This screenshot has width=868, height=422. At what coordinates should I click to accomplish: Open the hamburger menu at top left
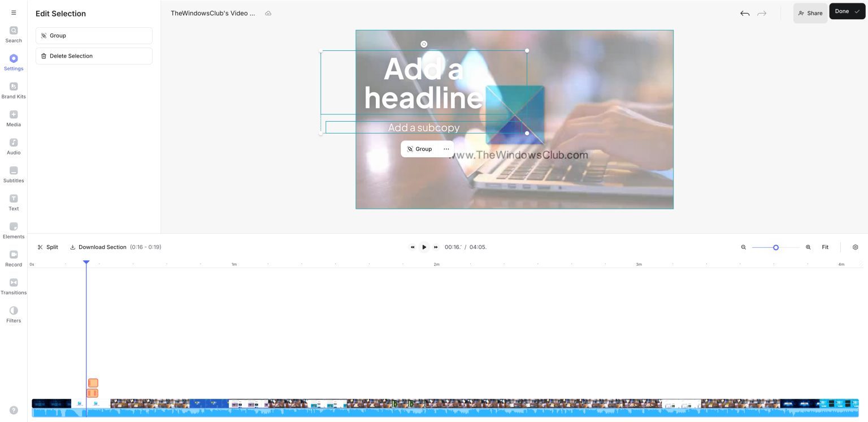pos(14,12)
